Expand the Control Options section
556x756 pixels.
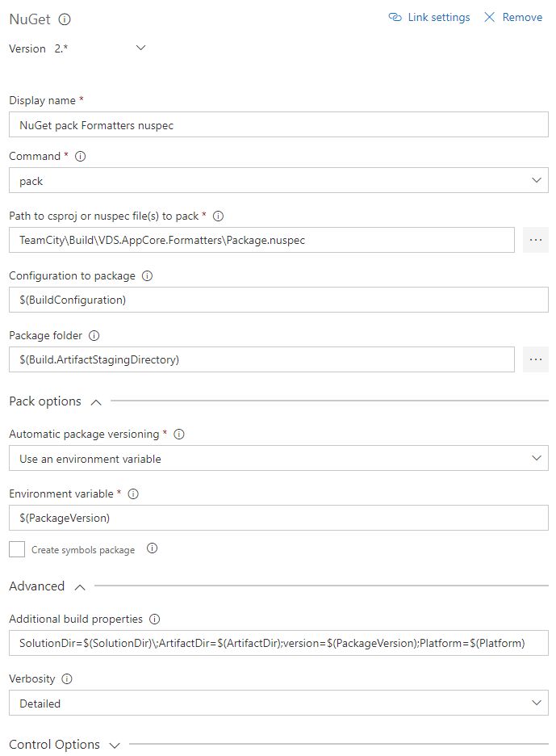114,745
